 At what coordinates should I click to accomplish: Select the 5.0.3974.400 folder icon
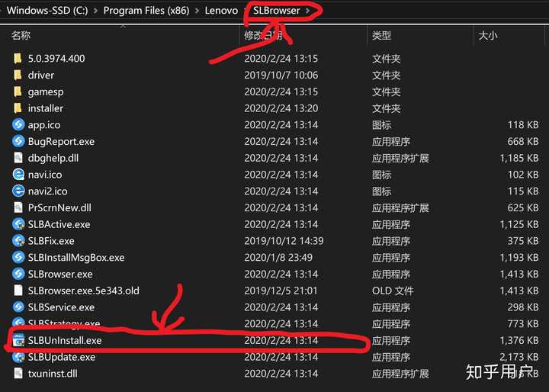pos(18,59)
